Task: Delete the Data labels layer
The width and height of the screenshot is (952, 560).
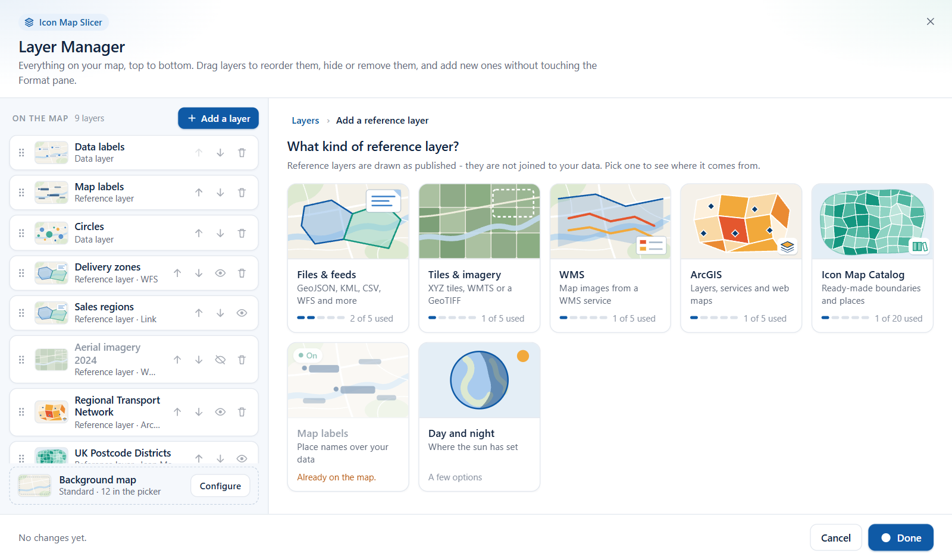Action: [x=242, y=153]
